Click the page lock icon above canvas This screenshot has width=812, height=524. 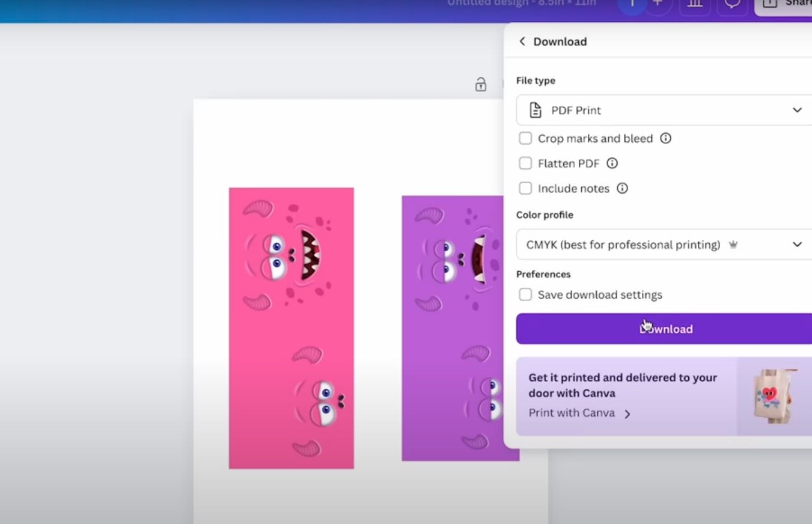coord(480,84)
